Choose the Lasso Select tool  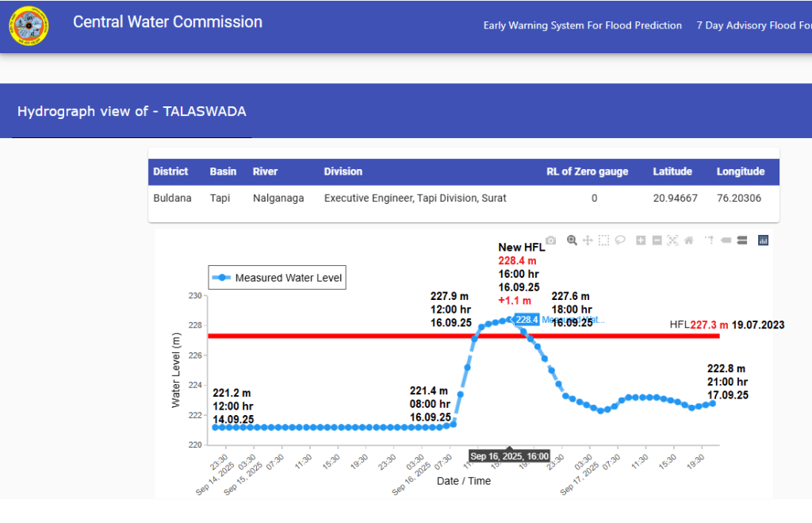(620, 240)
